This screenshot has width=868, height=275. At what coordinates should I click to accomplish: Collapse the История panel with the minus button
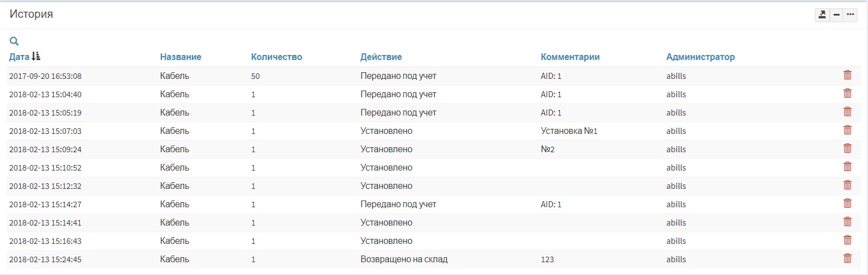pos(836,15)
